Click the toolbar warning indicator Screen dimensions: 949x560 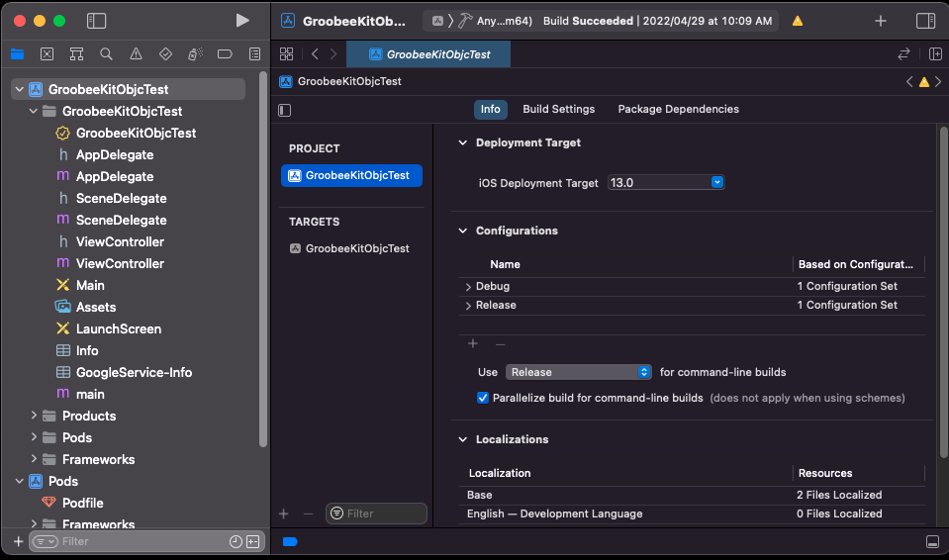[798, 21]
